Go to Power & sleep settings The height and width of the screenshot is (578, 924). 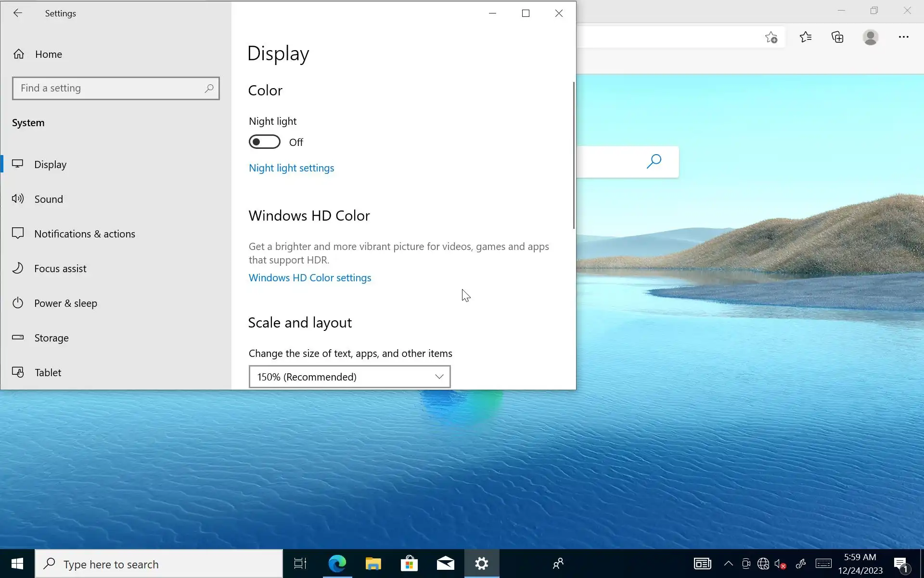tap(65, 303)
